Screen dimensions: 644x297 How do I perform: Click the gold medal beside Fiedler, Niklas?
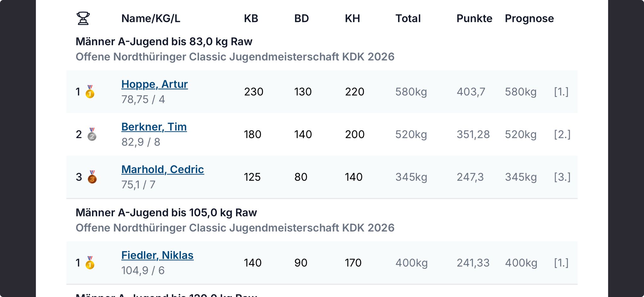coord(90,263)
